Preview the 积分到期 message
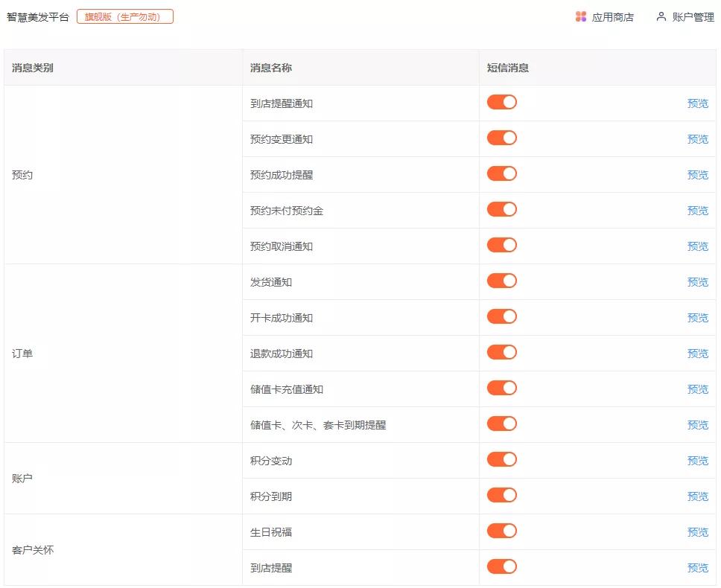 [697, 496]
